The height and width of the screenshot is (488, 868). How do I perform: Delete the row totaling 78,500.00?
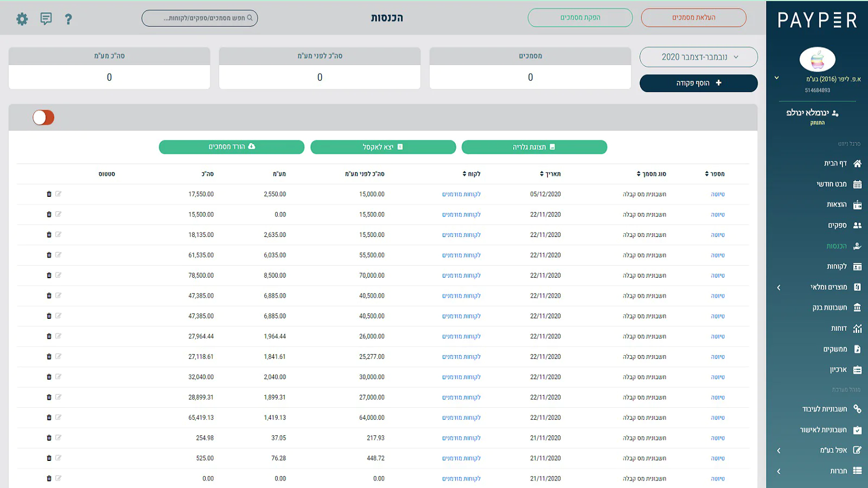tap(49, 275)
